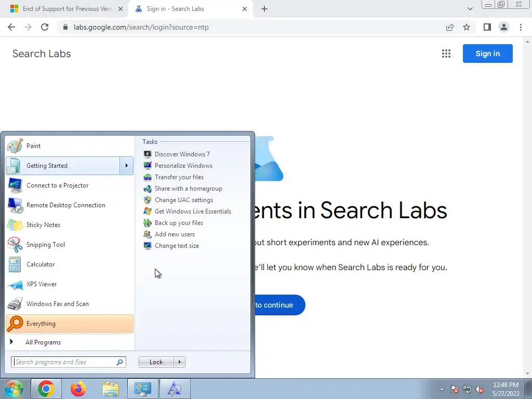Open the Snipping Tool
Viewport: 532px width, 399px height.
70,245
